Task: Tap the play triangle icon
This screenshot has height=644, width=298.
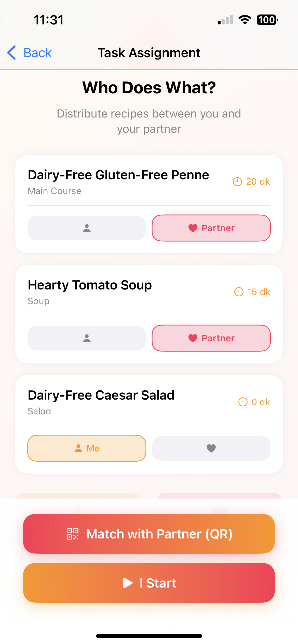Action: [128, 583]
